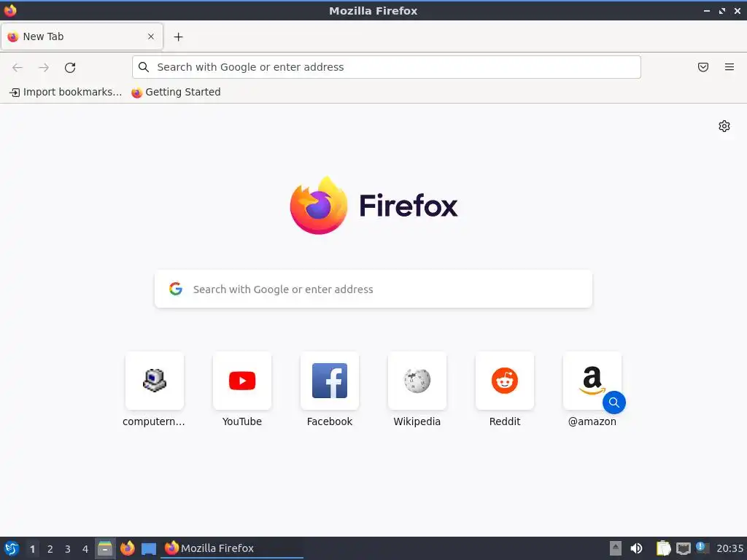Click the Firefox logo on the page
Screen dimensions: 747x560
pos(373,206)
